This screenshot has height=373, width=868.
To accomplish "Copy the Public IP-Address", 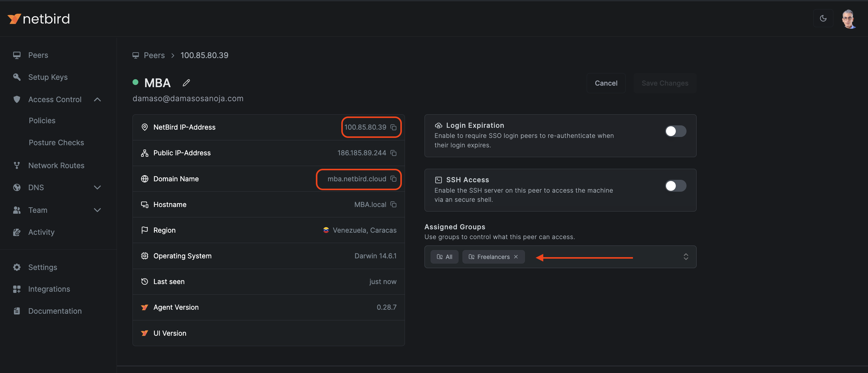I will (x=394, y=153).
